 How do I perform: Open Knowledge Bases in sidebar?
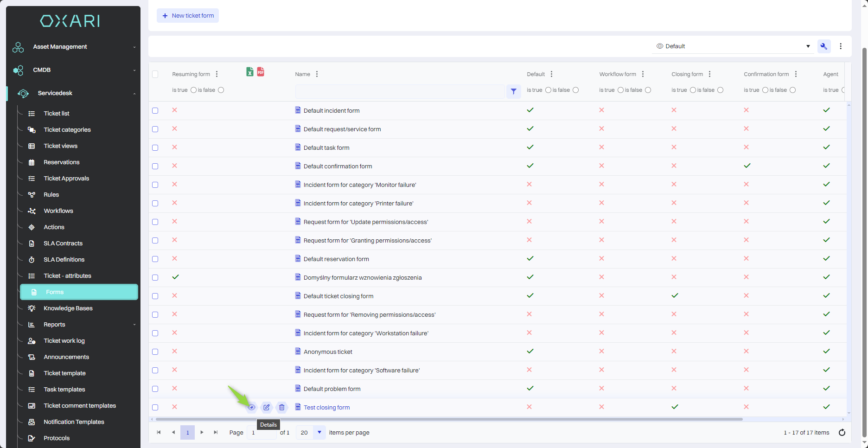68,308
